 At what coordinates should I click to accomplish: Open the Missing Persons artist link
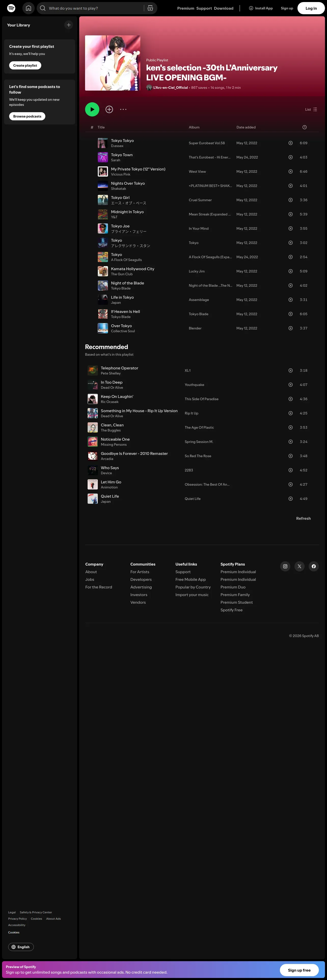tap(114, 445)
